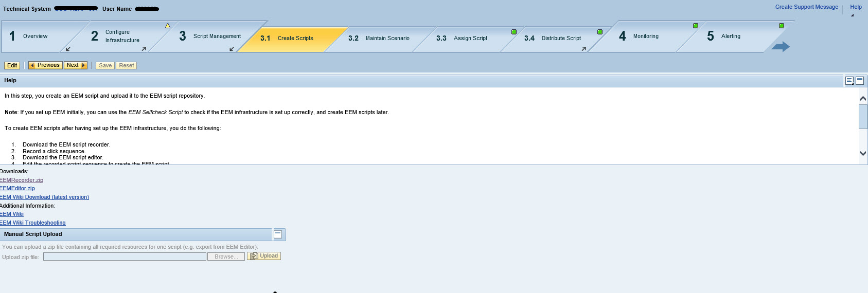Select step 3 Script Management
The height and width of the screenshot is (293, 868).
click(217, 36)
